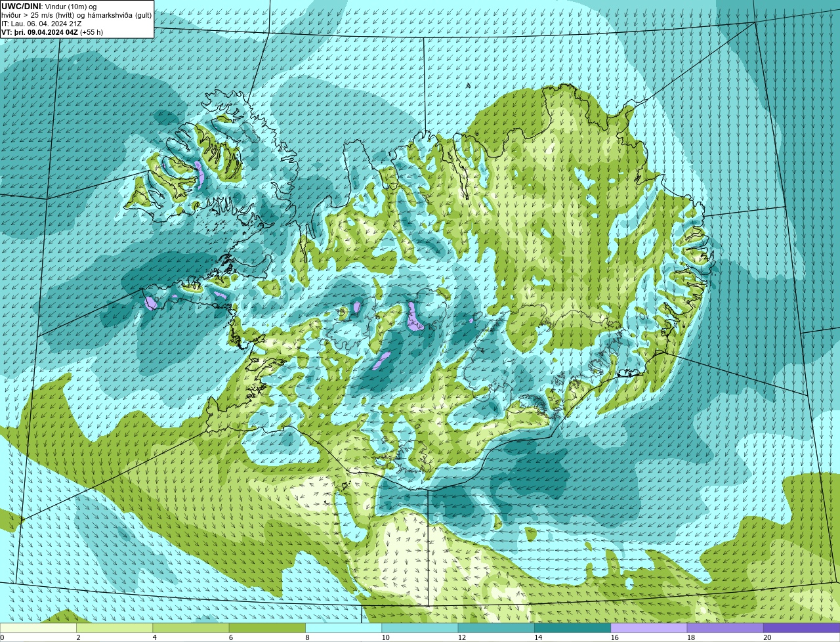Image resolution: width=840 pixels, height=642 pixels.
Task: Click the legend label '2'
Action: [x=78, y=637]
